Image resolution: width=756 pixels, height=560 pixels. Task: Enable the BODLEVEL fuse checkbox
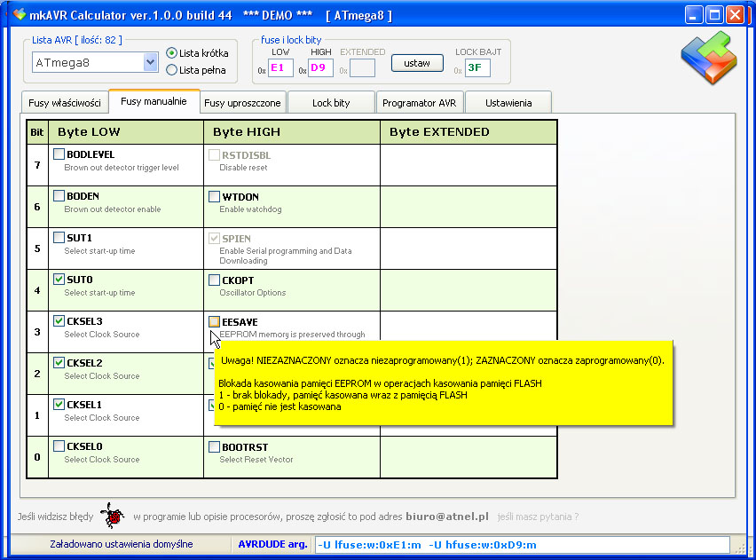click(59, 153)
